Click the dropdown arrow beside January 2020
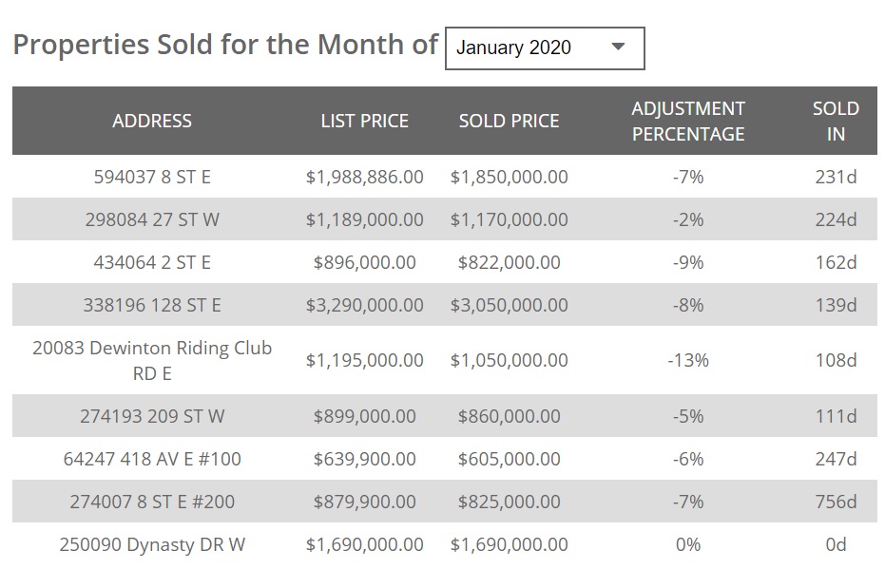 pyautogui.click(x=618, y=47)
